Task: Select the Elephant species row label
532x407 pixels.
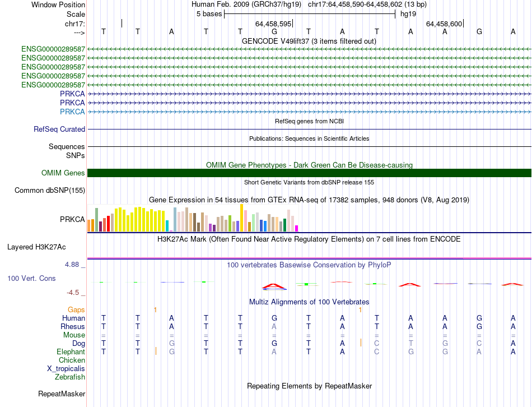Action: tap(71, 351)
